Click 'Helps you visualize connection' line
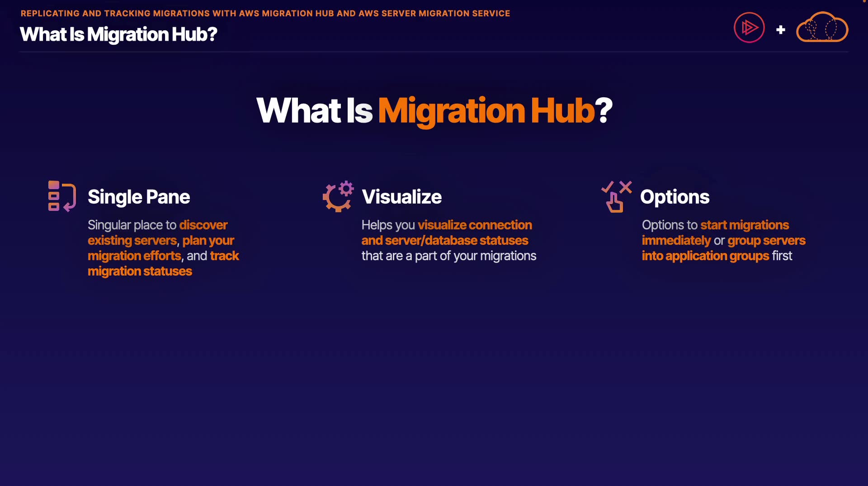The image size is (868, 486). [x=447, y=225]
